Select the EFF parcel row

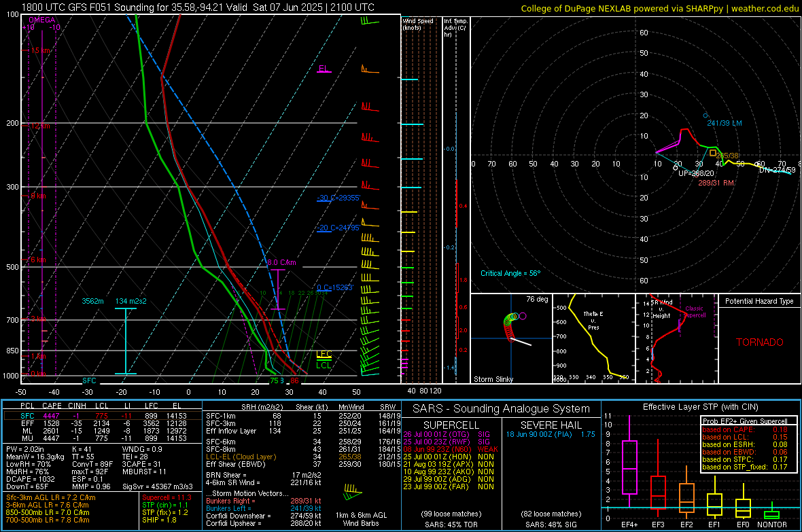[103, 423]
